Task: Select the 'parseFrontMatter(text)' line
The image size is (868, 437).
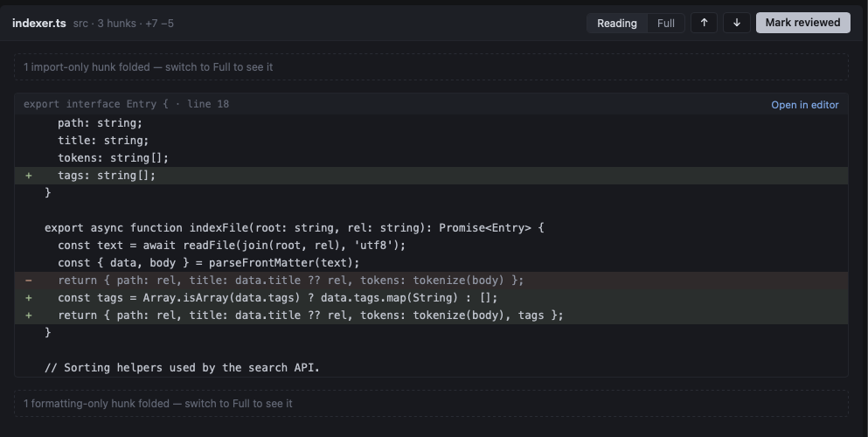Action: click(x=431, y=263)
